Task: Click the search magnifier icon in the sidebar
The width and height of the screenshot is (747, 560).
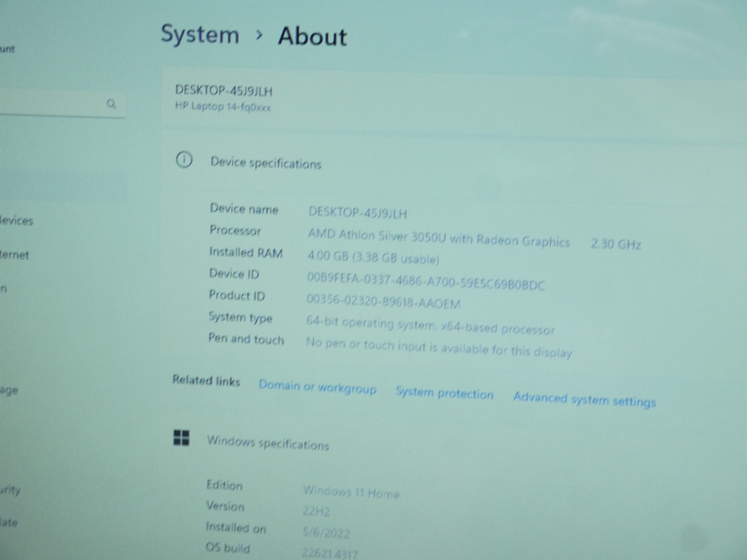Action: [111, 104]
